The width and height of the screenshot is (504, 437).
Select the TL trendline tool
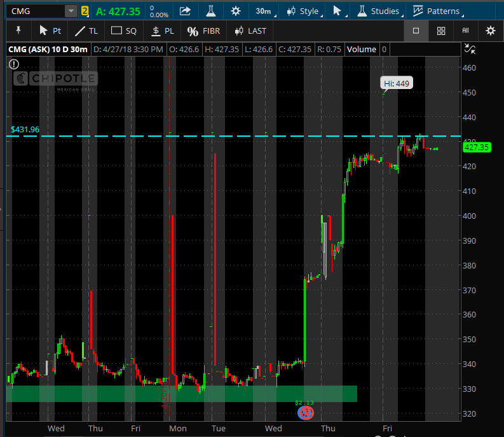86,31
